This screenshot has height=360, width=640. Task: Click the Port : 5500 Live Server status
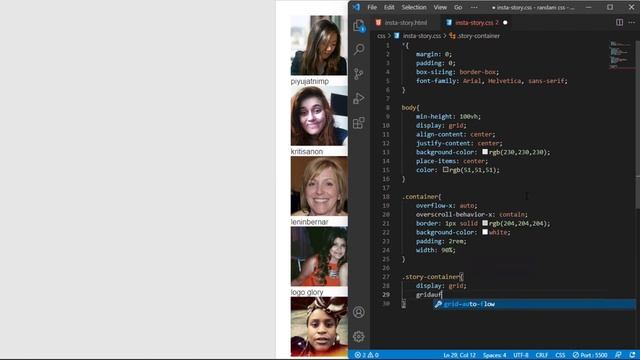[590, 355]
